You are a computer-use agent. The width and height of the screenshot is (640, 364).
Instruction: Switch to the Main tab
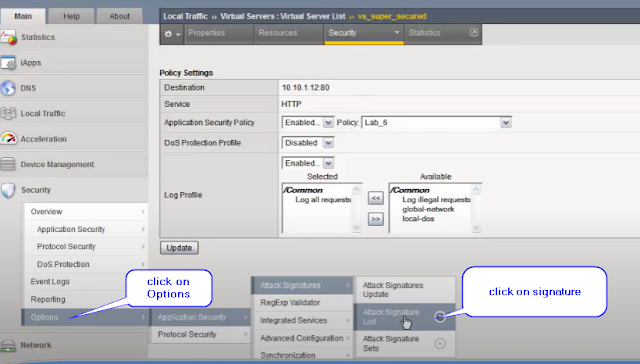tap(23, 16)
